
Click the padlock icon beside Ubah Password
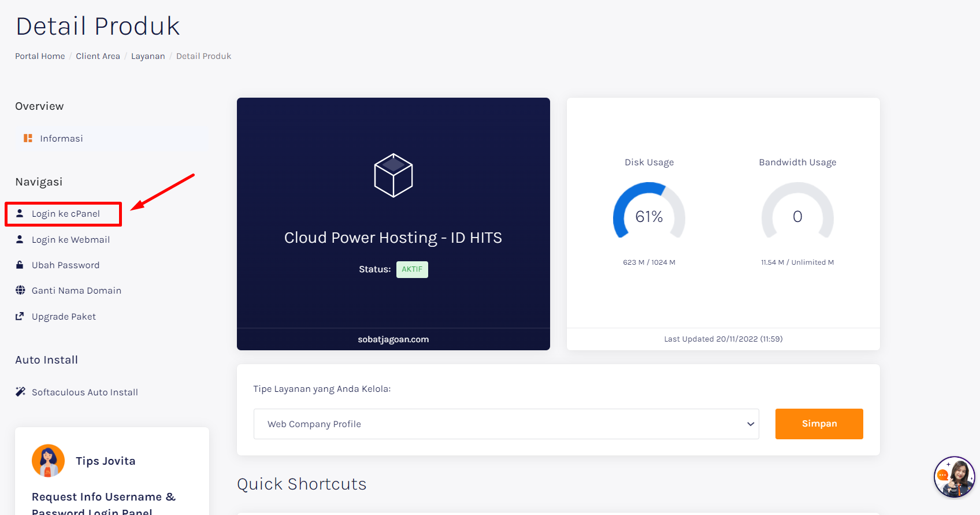pos(20,265)
